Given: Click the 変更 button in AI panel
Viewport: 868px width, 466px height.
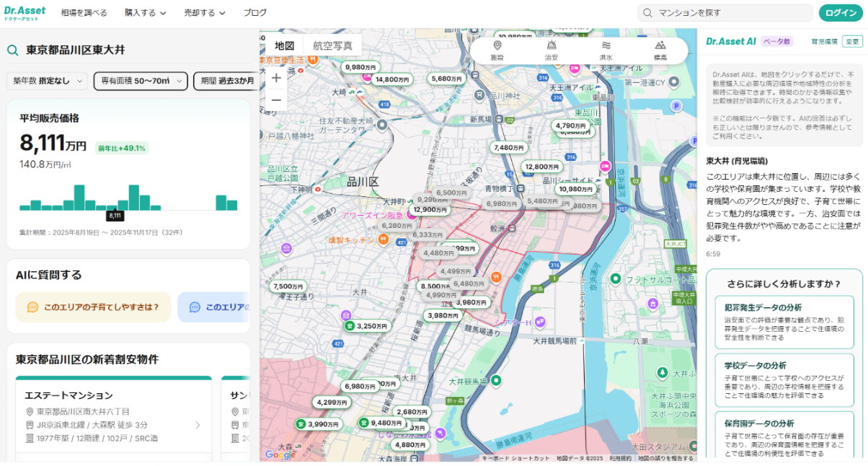Looking at the screenshot, I should pos(851,42).
